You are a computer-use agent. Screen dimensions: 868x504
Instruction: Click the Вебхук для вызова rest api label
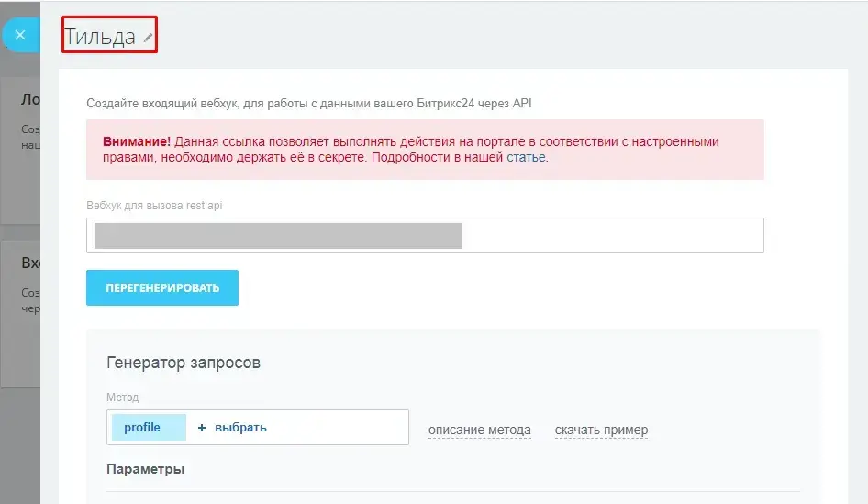(154, 206)
